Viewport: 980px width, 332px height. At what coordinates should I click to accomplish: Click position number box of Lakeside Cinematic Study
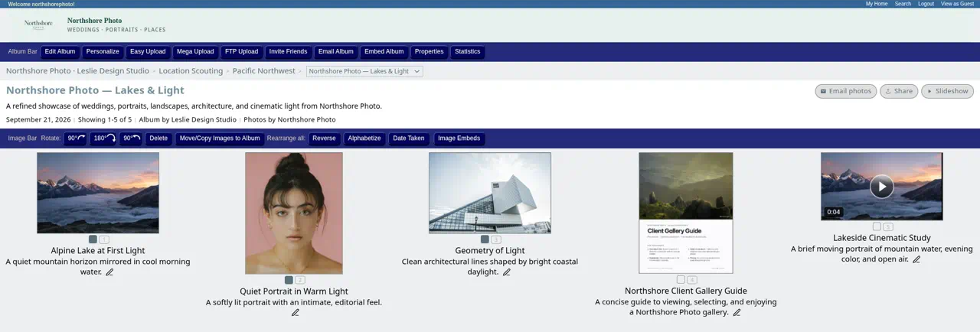pos(888,226)
